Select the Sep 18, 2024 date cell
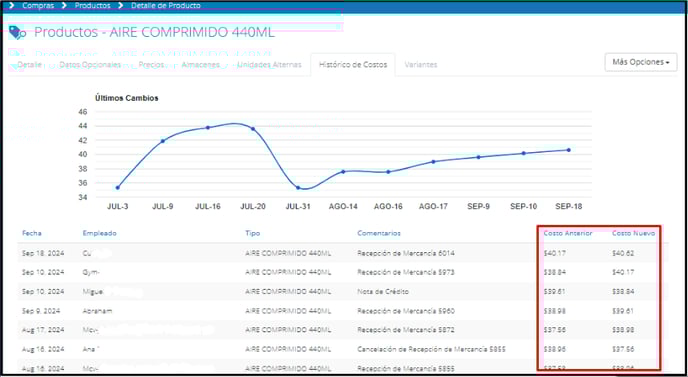 pos(43,253)
